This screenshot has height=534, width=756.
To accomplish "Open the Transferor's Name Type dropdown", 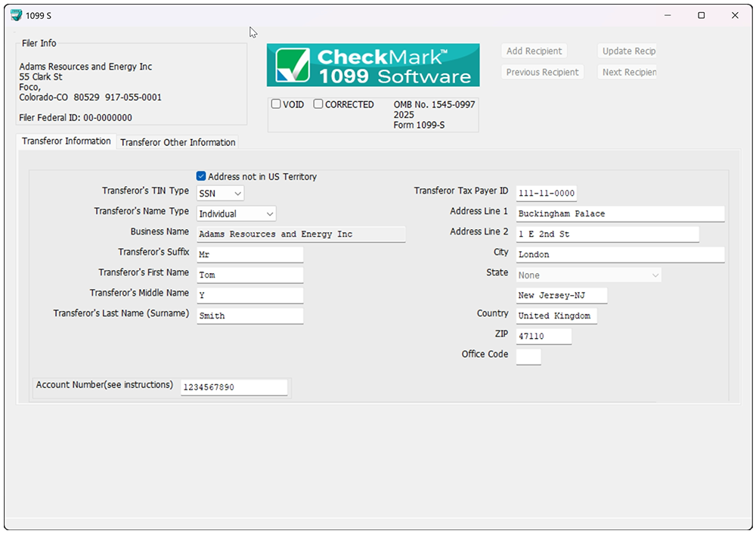I will 236,214.
